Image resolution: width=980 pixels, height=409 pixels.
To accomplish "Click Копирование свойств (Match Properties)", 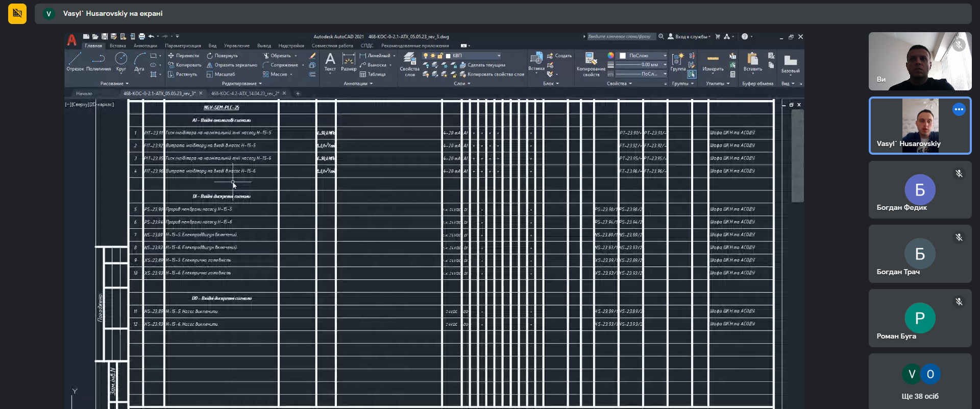I will click(591, 64).
